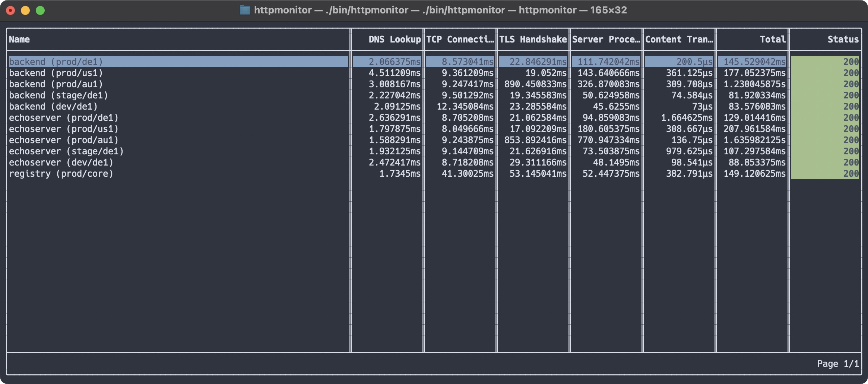This screenshot has width=868, height=384.
Task: Click the Page 1/1 indicator
Action: click(x=838, y=363)
